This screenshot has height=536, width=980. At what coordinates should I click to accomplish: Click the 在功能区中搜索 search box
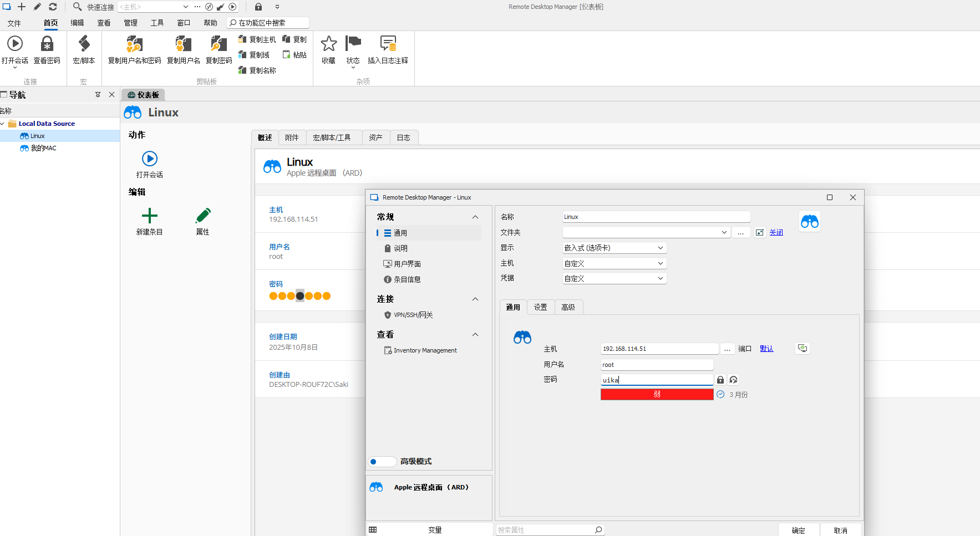pos(268,23)
